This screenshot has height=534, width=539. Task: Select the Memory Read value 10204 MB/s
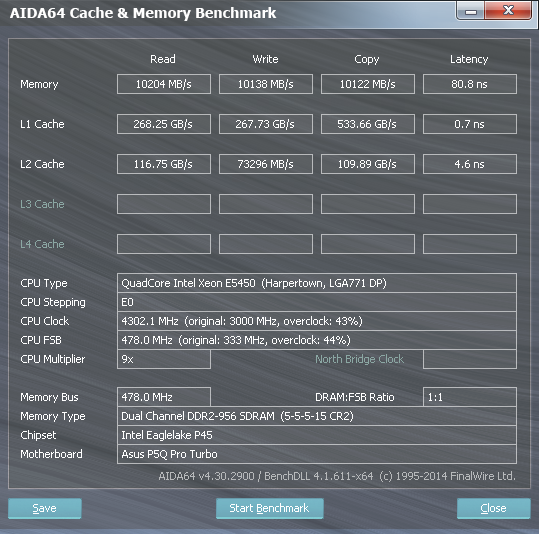coord(164,84)
